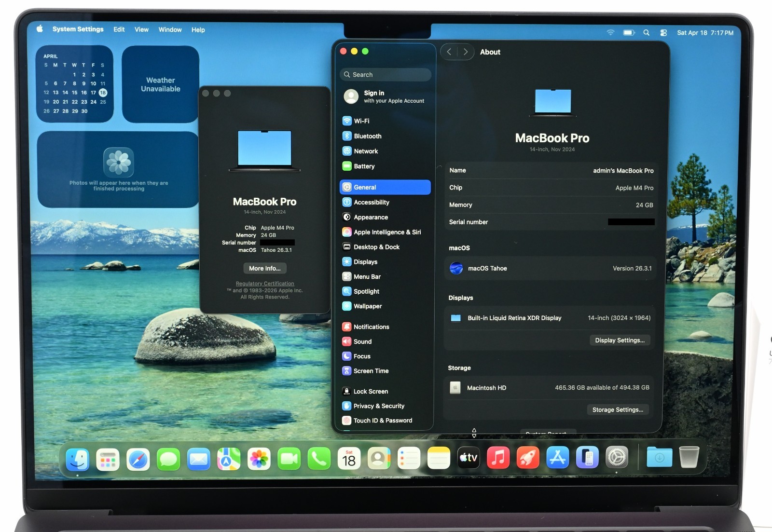The width and height of the screenshot is (772, 532).
Task: Click the Built-in Liquid Retina XDR Display row
Action: (550, 318)
